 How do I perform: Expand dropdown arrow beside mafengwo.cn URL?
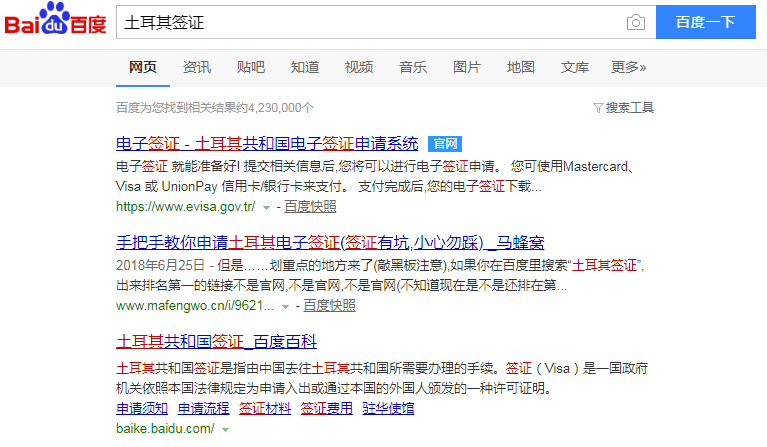[x=285, y=307]
